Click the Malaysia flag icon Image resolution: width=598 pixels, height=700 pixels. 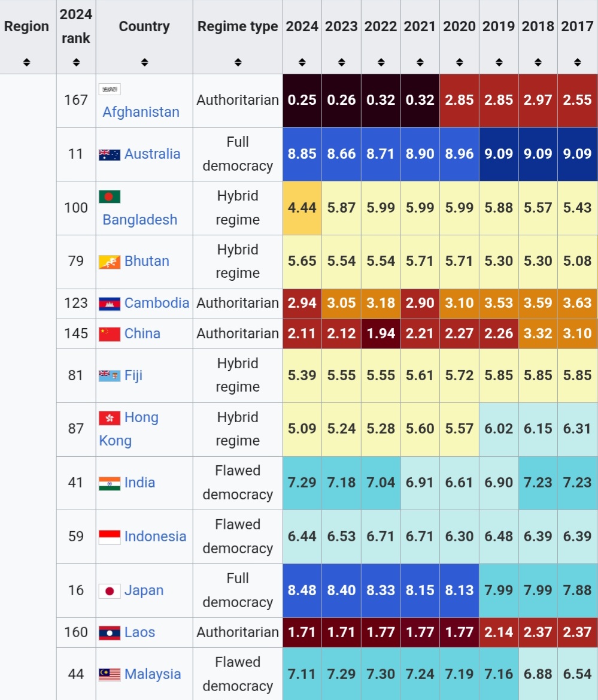click(110, 675)
